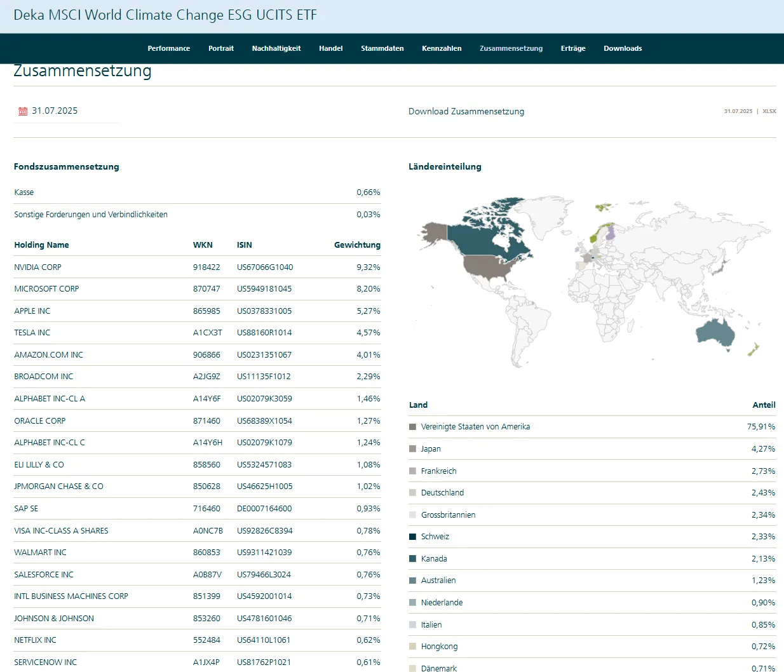
Task: Open the Performance tab
Action: [169, 48]
